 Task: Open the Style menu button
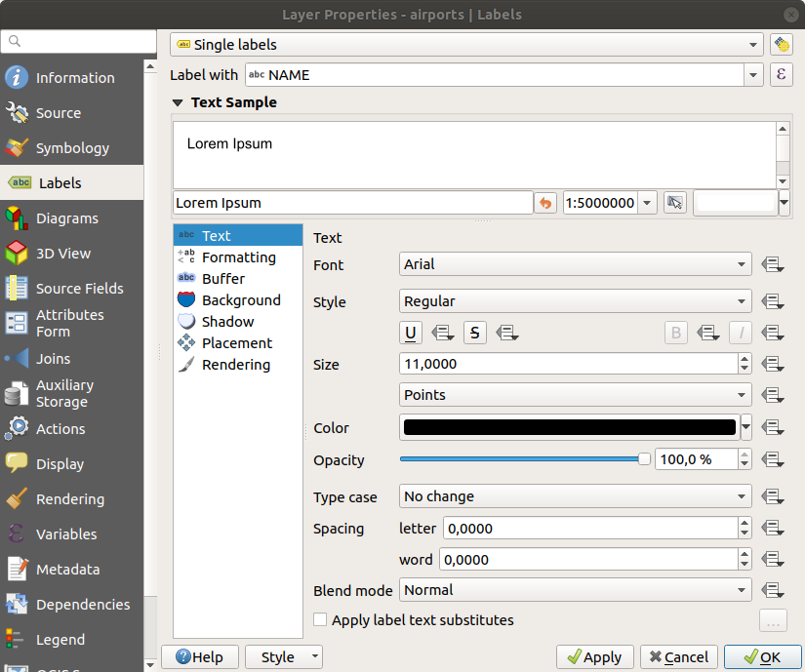[x=284, y=657]
